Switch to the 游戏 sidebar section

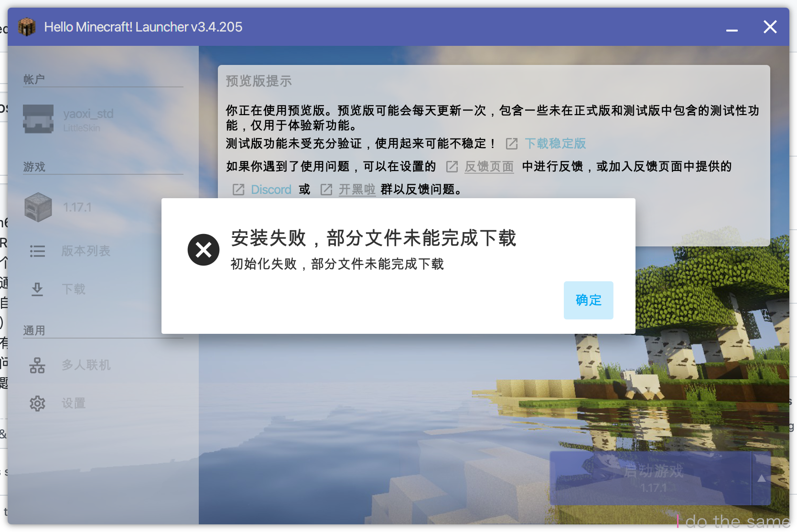point(34,167)
